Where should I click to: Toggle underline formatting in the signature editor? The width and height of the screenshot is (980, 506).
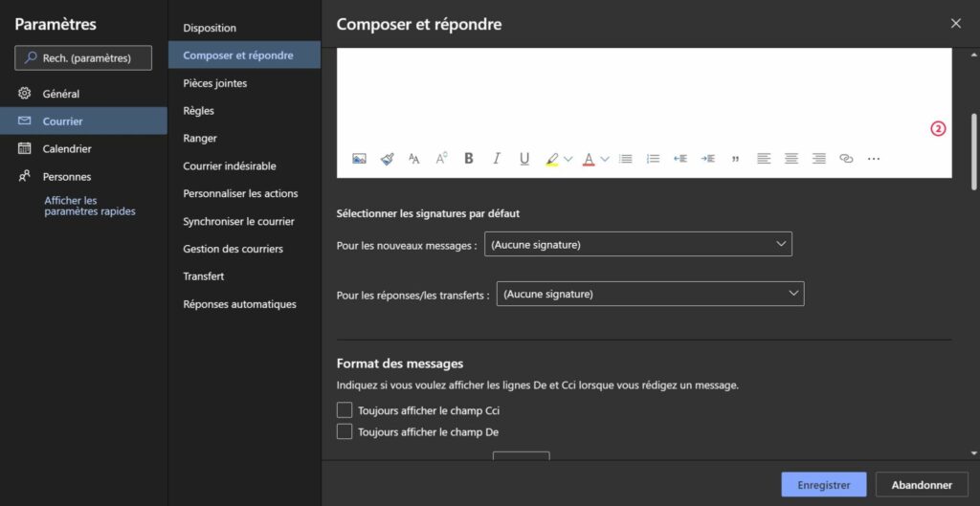pyautogui.click(x=524, y=159)
